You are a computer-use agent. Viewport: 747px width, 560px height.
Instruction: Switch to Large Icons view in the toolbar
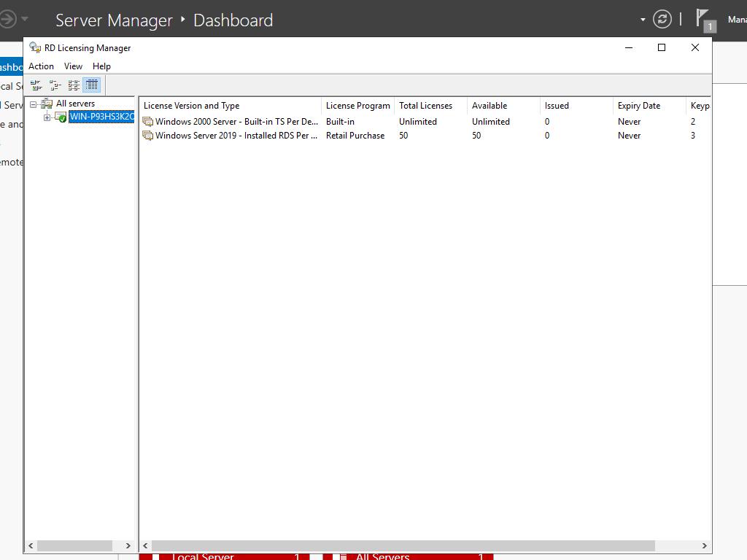point(36,85)
